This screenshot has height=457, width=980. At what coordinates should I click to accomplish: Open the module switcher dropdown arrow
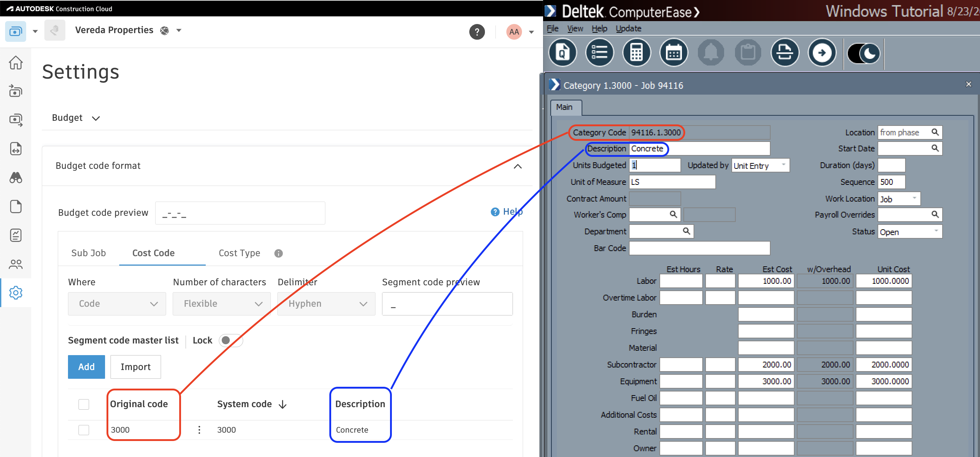point(35,31)
